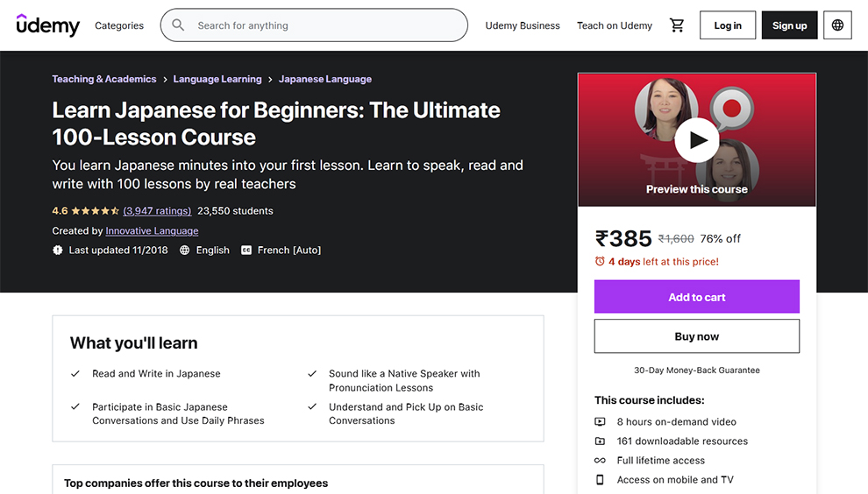This screenshot has height=494, width=868.
Task: Click checkmark beside 'Participate in Basic Japanese'
Action: pos(75,406)
